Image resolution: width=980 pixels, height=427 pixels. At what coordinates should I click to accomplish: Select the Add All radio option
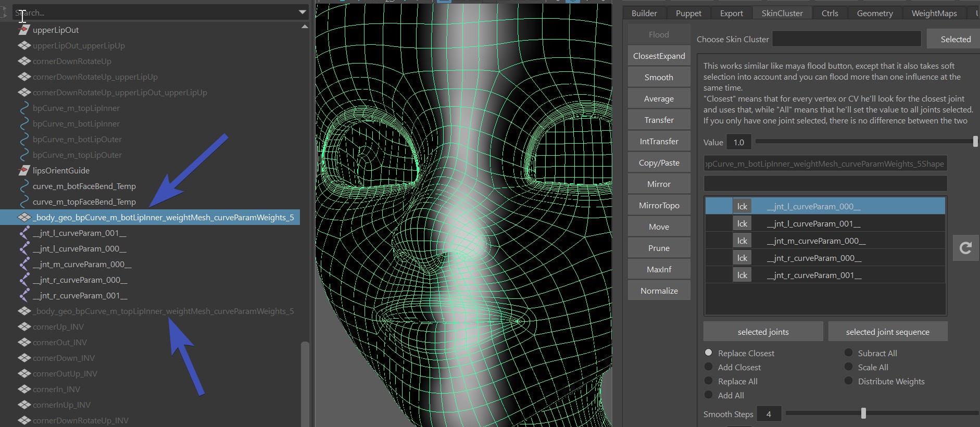click(x=708, y=395)
